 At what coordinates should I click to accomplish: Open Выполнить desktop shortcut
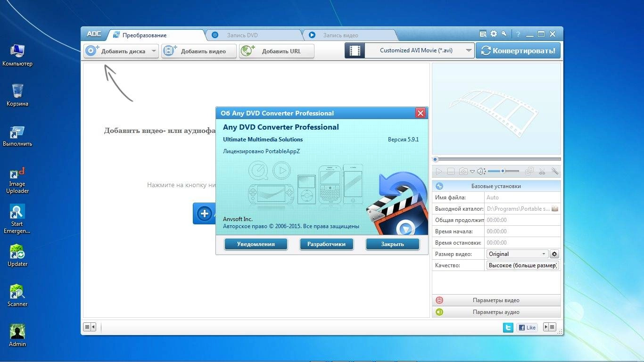(17, 136)
